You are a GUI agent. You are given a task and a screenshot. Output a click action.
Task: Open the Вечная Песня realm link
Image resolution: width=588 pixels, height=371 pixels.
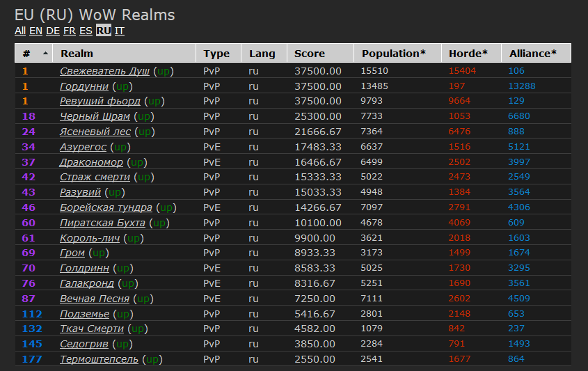(x=95, y=299)
